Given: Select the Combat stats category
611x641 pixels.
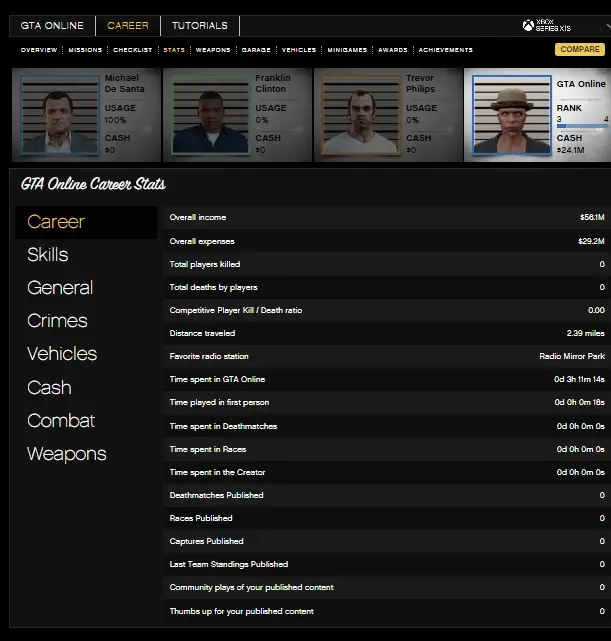Looking at the screenshot, I should coord(61,421).
